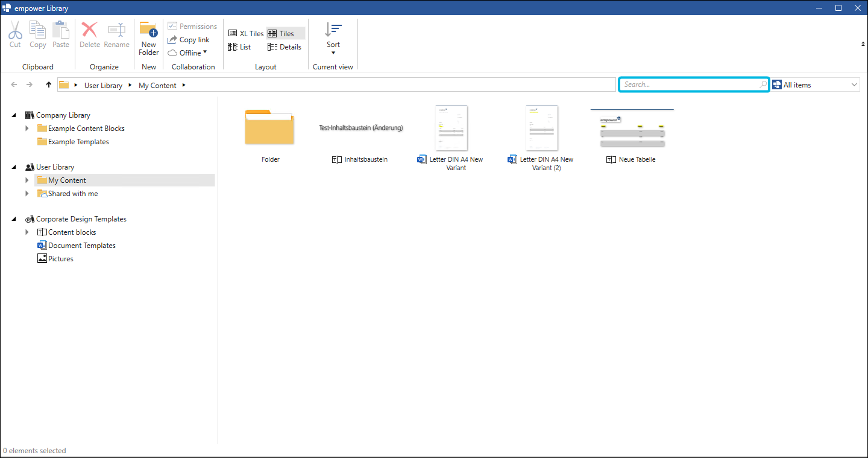
Task: Go forward using the right navigation arrow
Action: tap(30, 85)
